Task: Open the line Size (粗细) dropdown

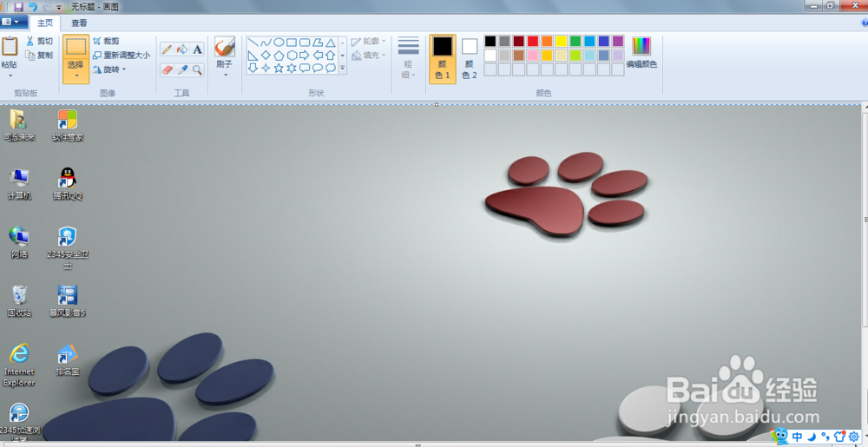Action: 409,59
